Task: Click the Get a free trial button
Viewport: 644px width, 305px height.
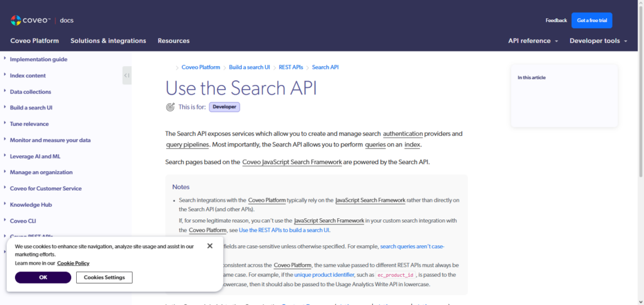Action: (x=592, y=20)
